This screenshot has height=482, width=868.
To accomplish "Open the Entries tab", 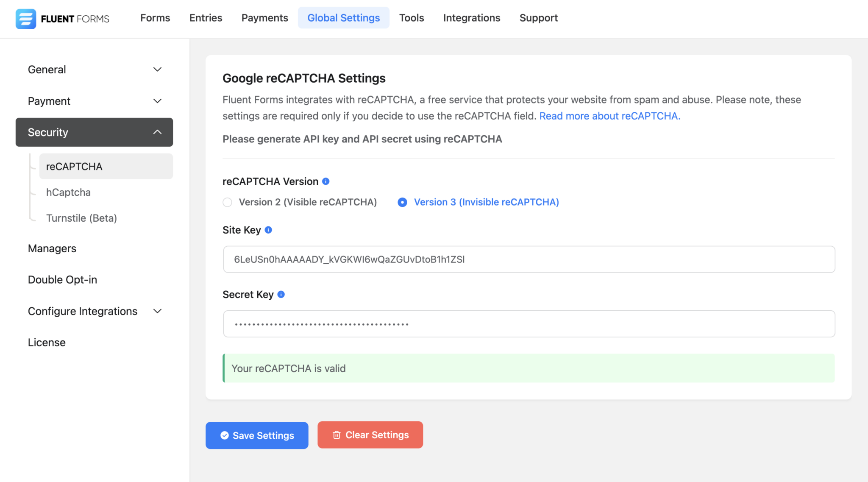I will [x=206, y=18].
